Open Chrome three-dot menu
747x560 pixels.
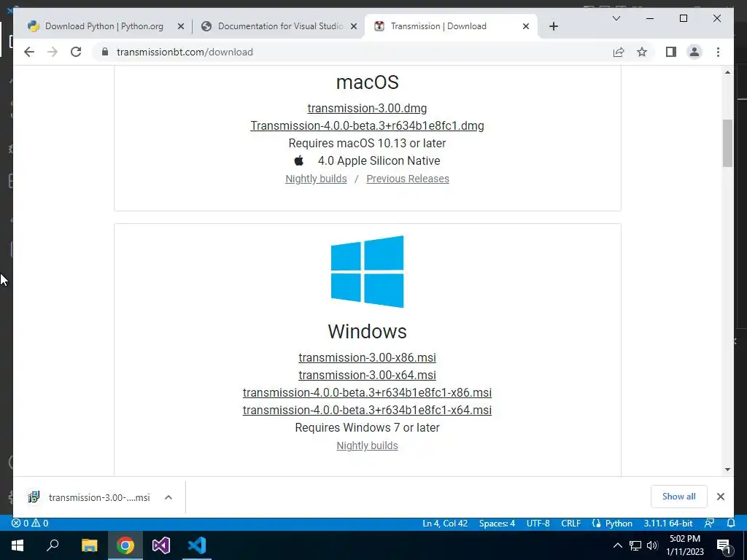[718, 52]
